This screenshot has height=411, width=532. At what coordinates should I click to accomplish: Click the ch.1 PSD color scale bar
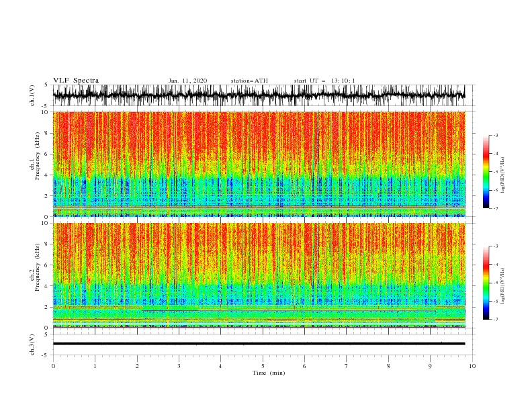click(486, 172)
